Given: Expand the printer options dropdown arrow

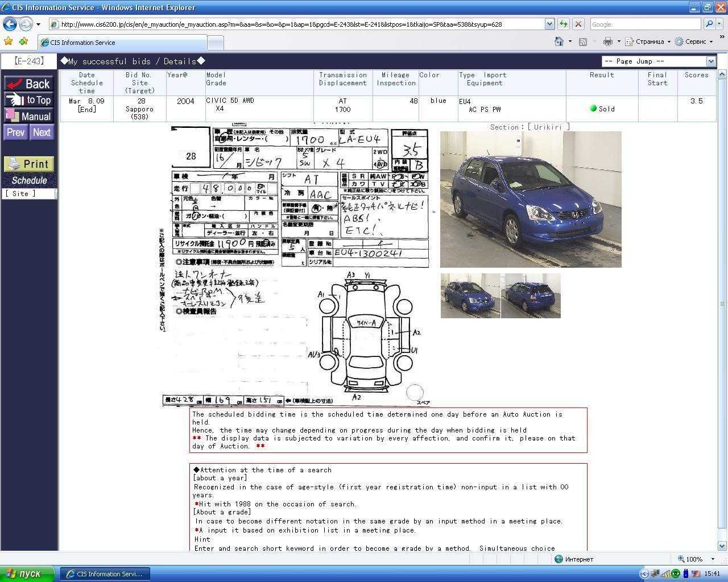Looking at the screenshot, I should tap(618, 41).
